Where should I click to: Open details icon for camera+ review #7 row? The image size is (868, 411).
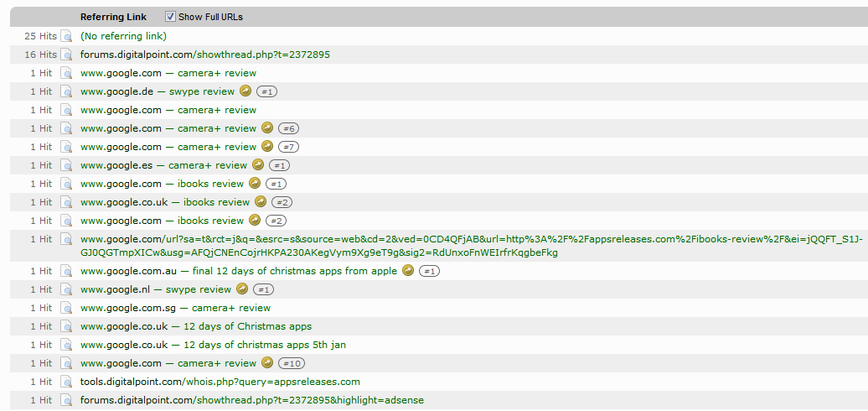pos(66,147)
